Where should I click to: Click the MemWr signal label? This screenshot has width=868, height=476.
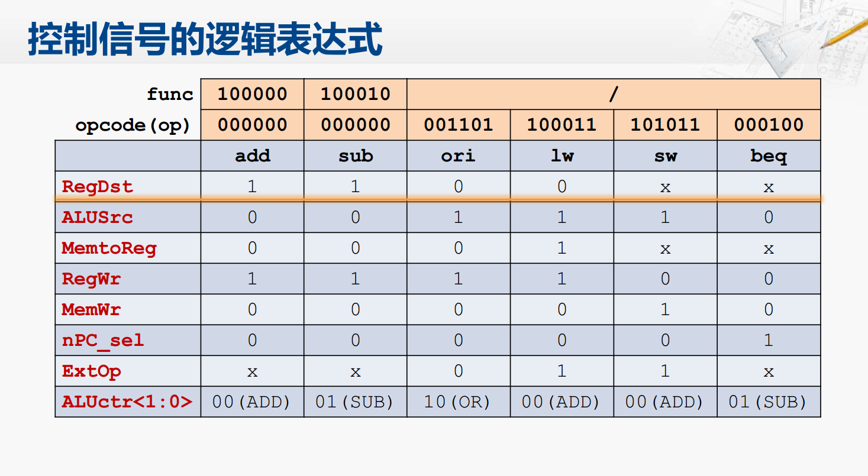coord(91,310)
